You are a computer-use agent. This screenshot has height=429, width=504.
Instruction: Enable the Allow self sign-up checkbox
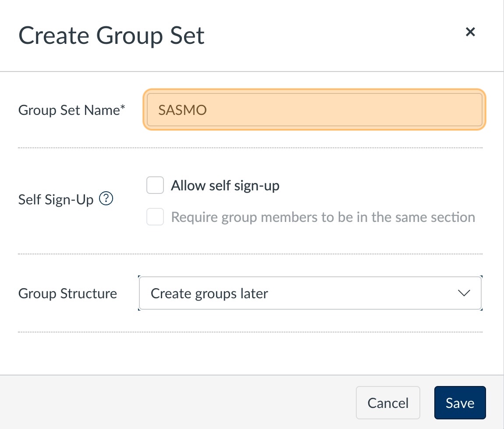(155, 185)
